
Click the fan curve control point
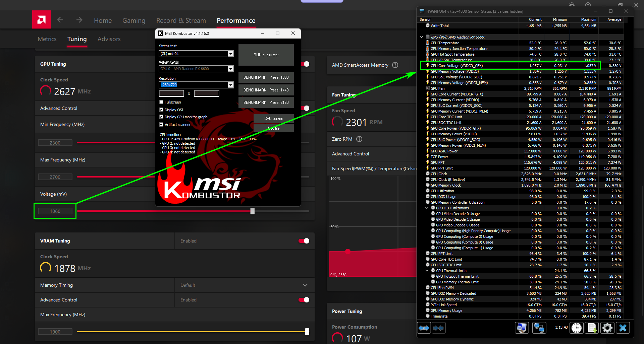348,251
